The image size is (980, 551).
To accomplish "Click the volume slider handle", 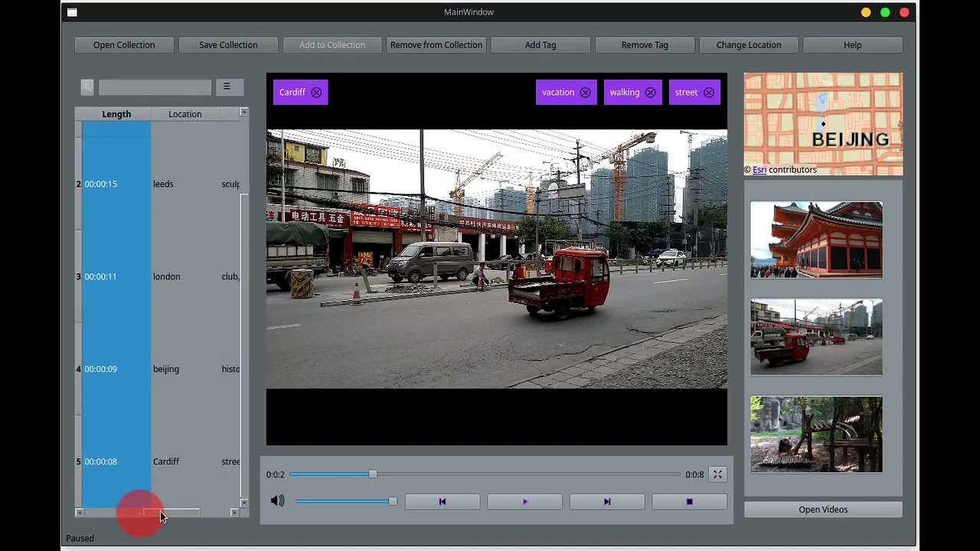I will [x=393, y=501].
